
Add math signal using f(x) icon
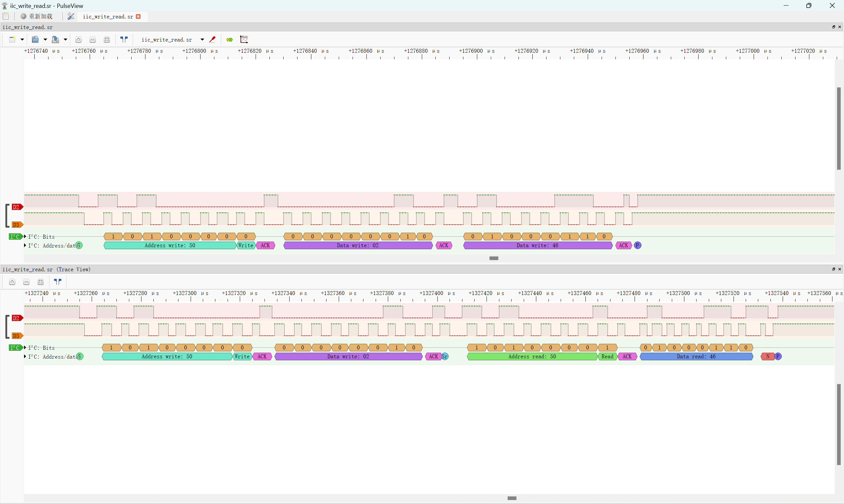click(244, 40)
